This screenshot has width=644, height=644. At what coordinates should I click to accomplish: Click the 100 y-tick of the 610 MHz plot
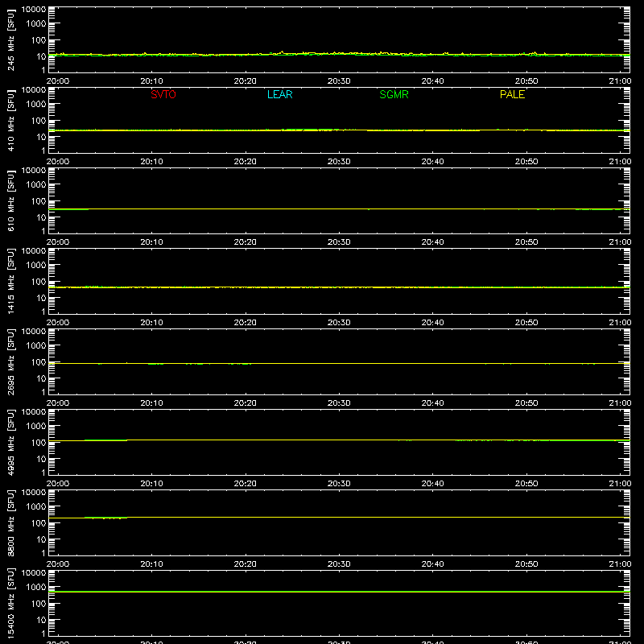tap(39, 201)
